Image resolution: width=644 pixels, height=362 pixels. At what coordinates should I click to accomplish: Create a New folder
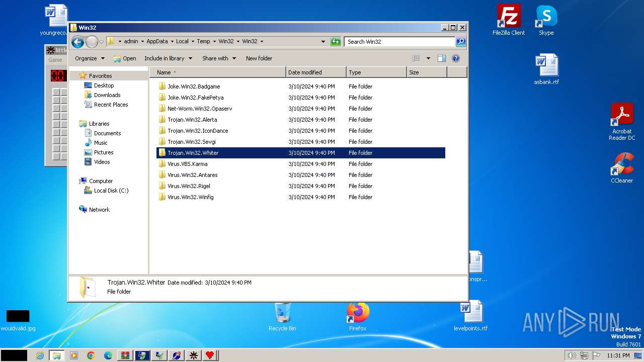259,58
